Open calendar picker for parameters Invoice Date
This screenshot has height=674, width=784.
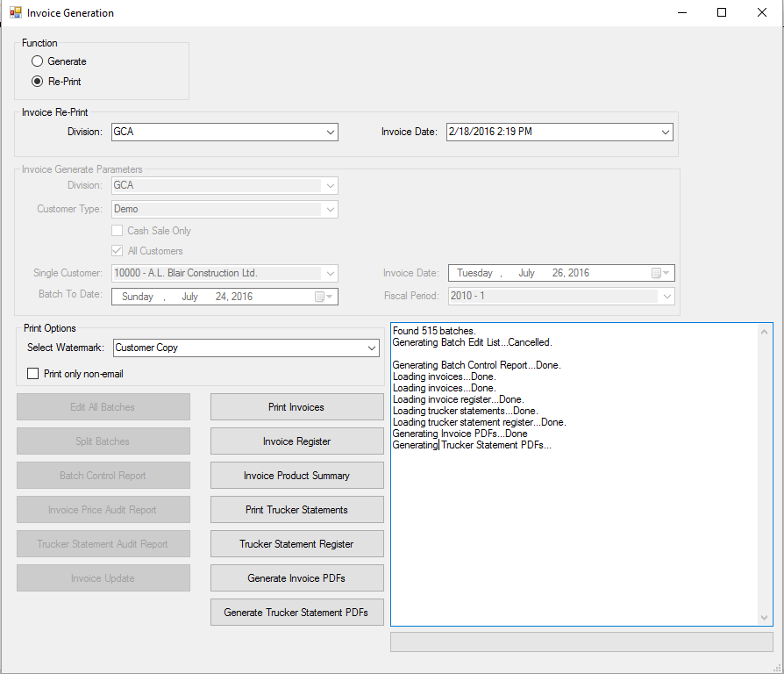[660, 273]
